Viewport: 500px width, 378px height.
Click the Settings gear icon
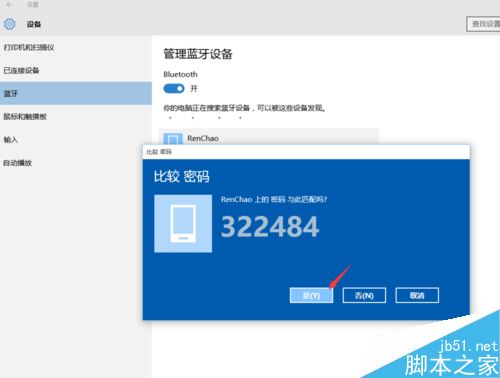[9, 24]
